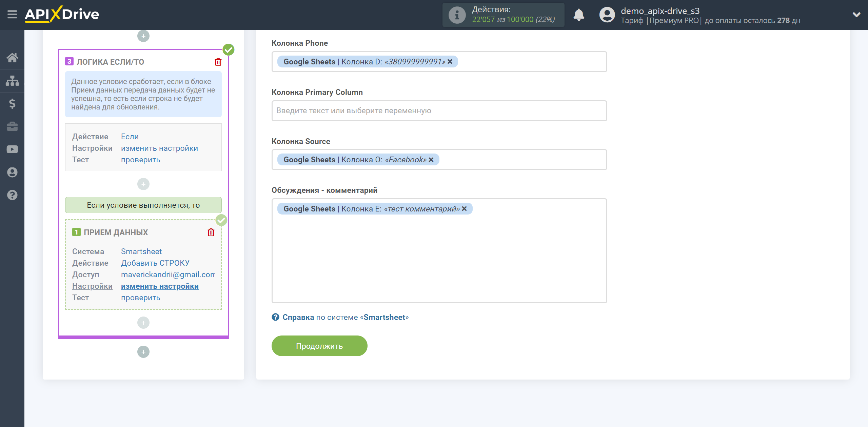Click the ApiX-Drive logo
The image size is (868, 427).
[x=62, y=15]
